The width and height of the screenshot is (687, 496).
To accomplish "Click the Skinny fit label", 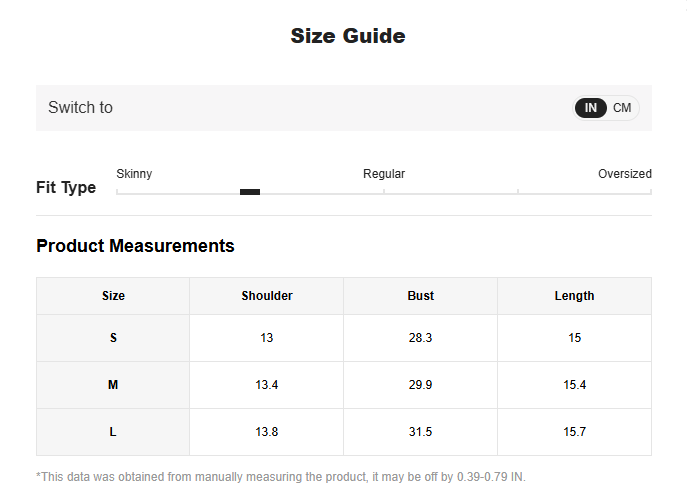I will coord(134,174).
